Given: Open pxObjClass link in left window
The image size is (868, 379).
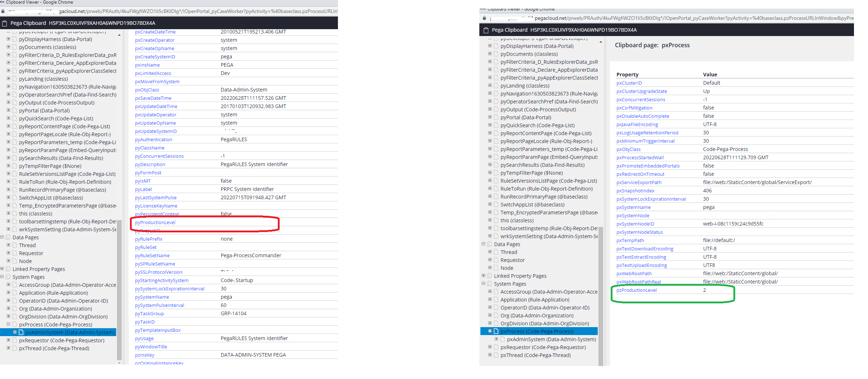Looking at the screenshot, I should point(147,90).
